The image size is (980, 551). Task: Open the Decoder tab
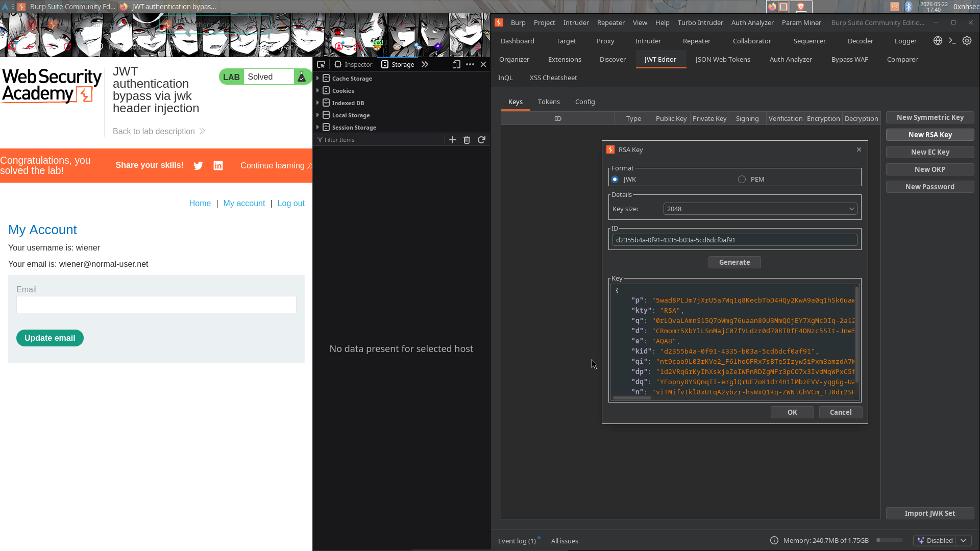coord(860,41)
